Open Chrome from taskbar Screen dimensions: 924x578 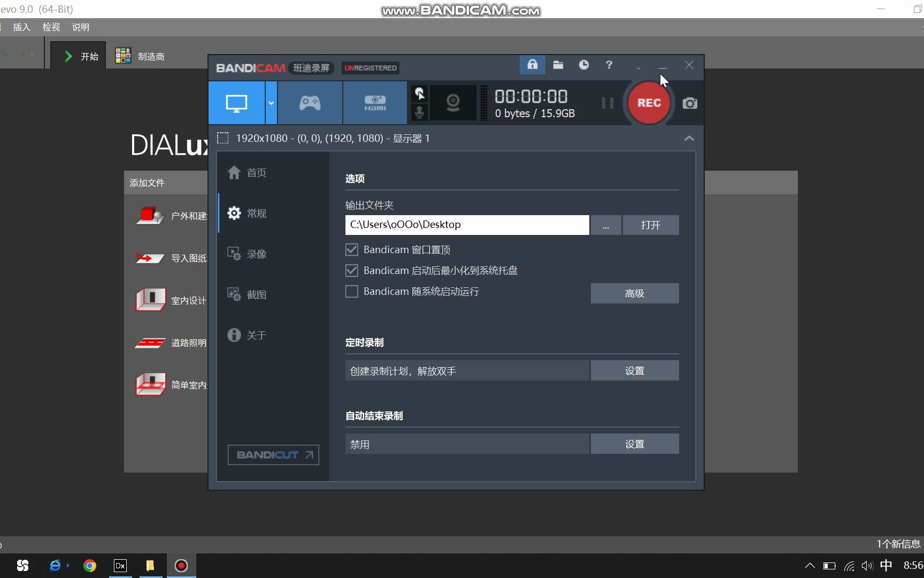tap(90, 566)
